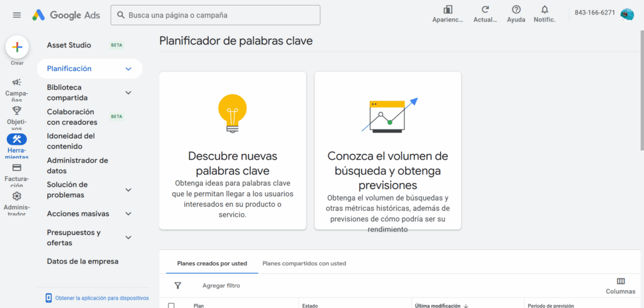Click the filter funnel icon

[x=178, y=285]
